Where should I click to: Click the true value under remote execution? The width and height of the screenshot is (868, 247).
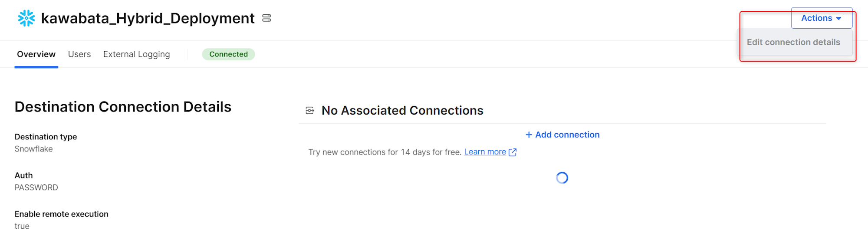[22, 226]
